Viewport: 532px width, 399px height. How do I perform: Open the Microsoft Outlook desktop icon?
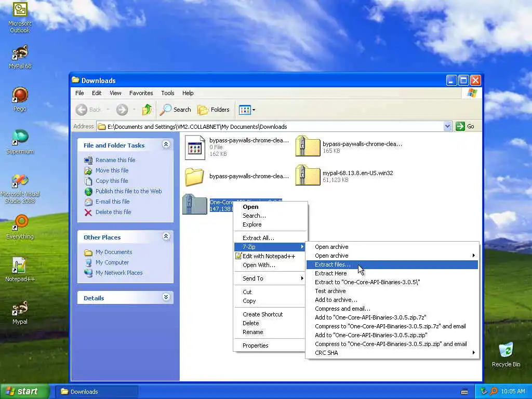[x=20, y=17]
